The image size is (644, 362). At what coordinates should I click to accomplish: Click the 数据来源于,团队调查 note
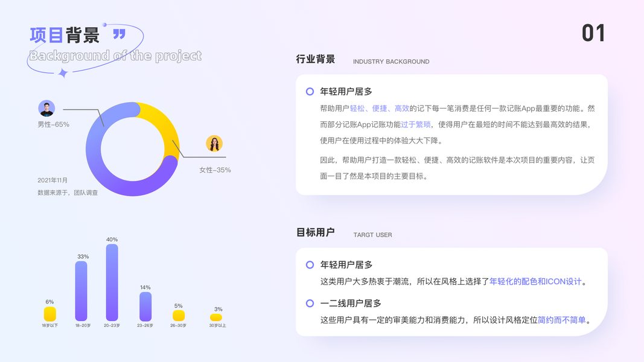(68, 192)
